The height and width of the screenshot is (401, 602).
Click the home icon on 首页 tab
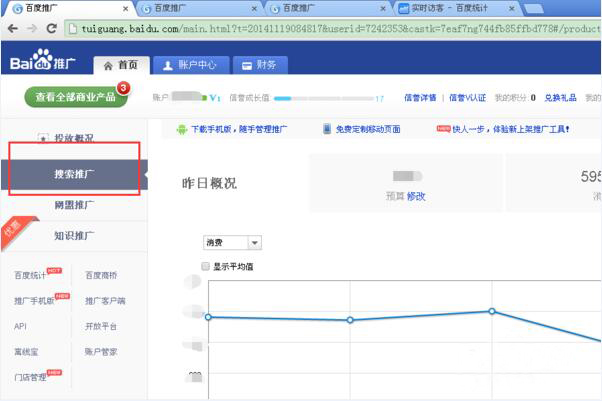pyautogui.click(x=108, y=66)
